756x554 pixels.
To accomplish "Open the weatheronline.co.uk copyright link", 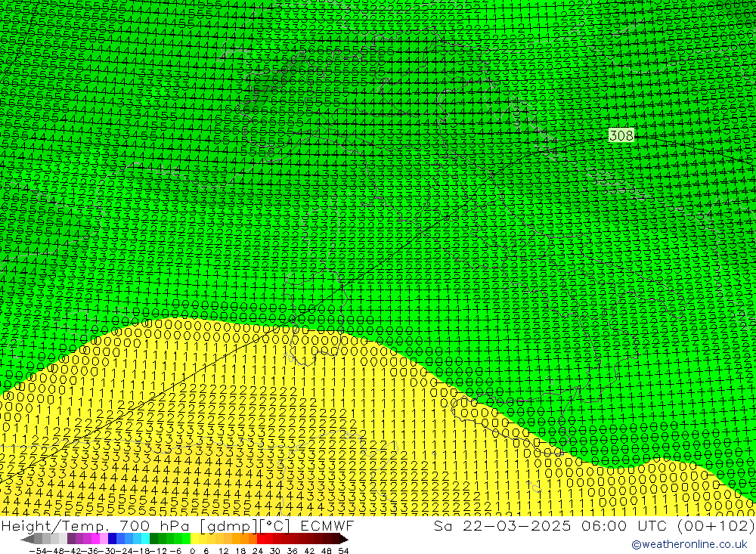I will point(689,544).
